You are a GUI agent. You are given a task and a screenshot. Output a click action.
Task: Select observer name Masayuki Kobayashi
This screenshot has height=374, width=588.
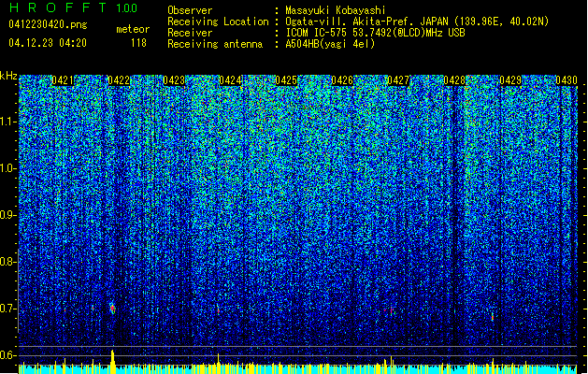coord(336,10)
